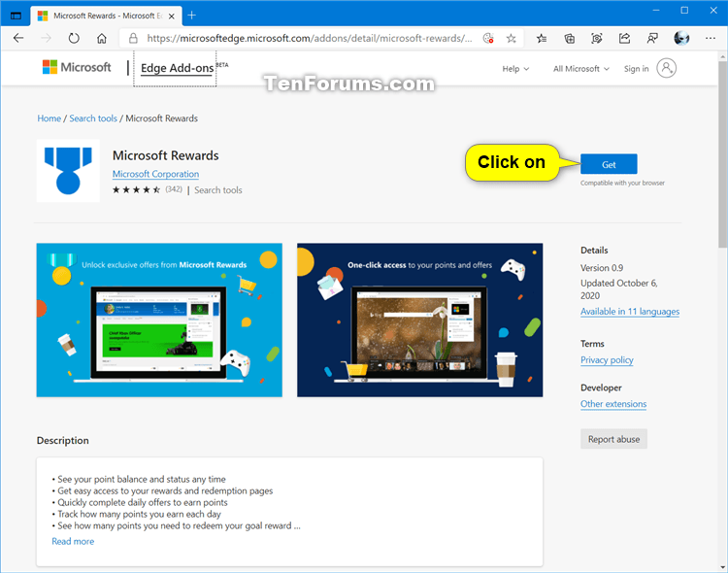
Task: Click the scrollbar up arrow
Action: [x=723, y=56]
